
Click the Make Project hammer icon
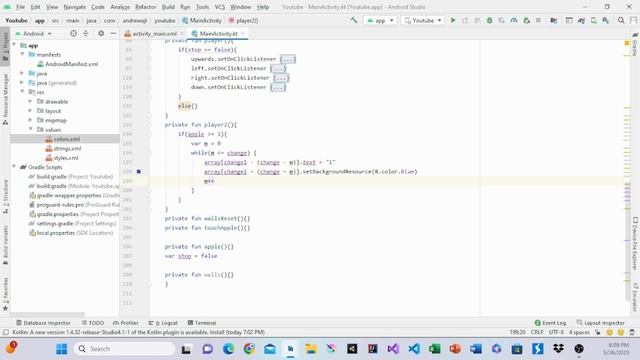(354, 20)
